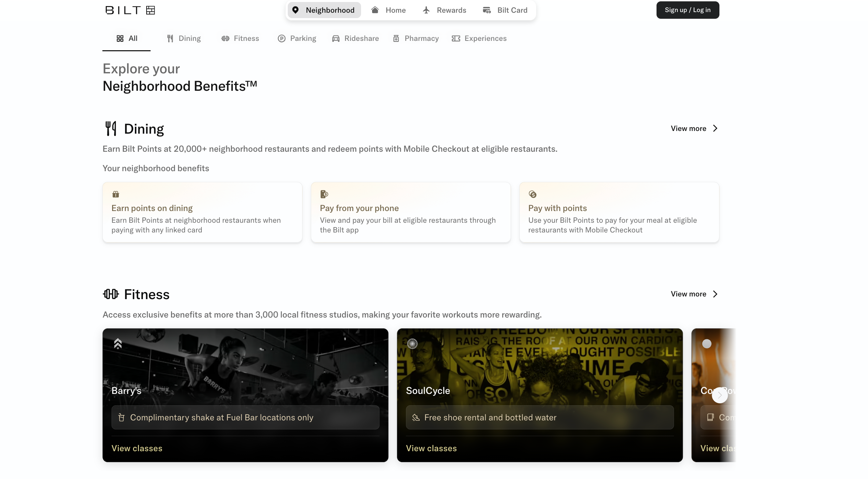Screen dimensions: 868x479
Task: Click the Rewards airplane icon
Action: click(427, 10)
